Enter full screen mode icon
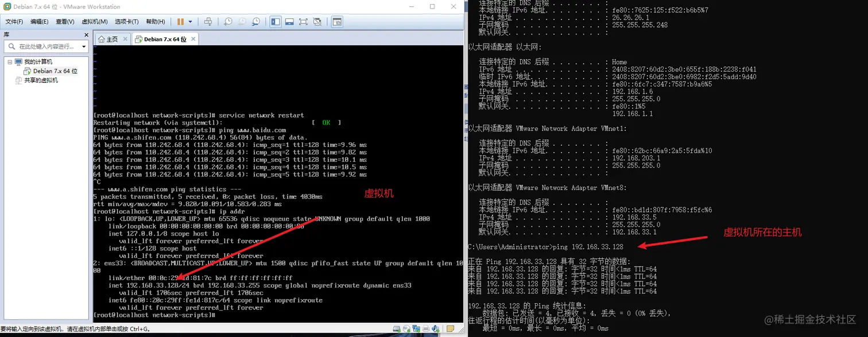The width and height of the screenshot is (868, 337). tap(303, 22)
